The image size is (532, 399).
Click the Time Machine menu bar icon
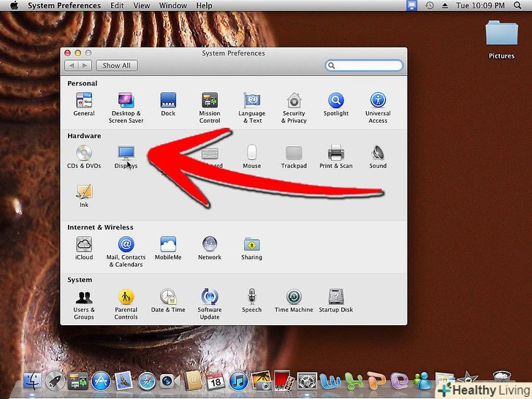coord(430,5)
